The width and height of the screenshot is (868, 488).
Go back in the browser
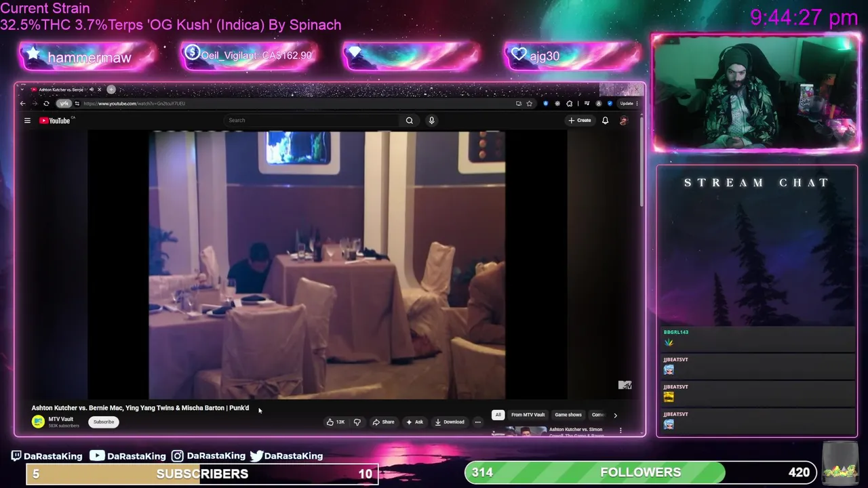22,104
